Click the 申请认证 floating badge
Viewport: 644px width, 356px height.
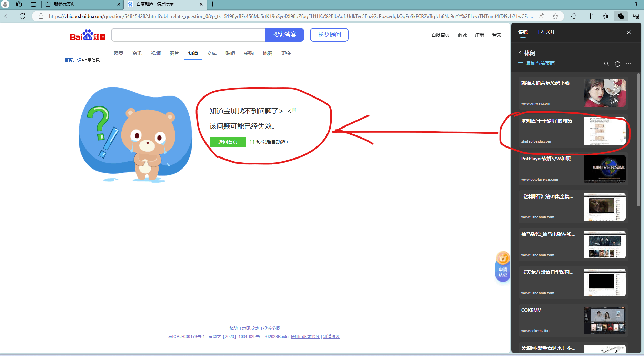coord(503,267)
